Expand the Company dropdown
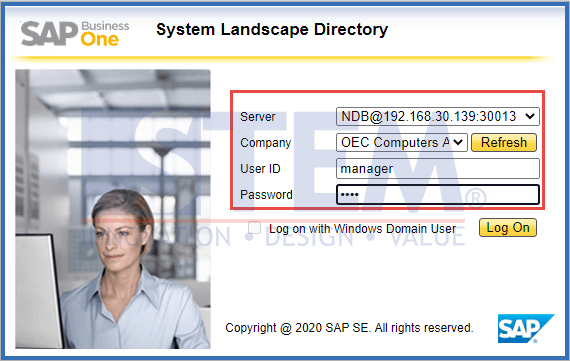The height and width of the screenshot is (361, 570). [402, 142]
